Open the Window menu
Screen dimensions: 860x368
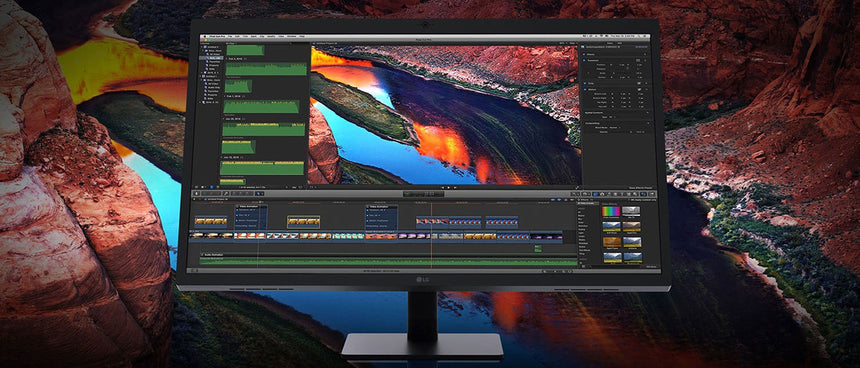point(292,36)
